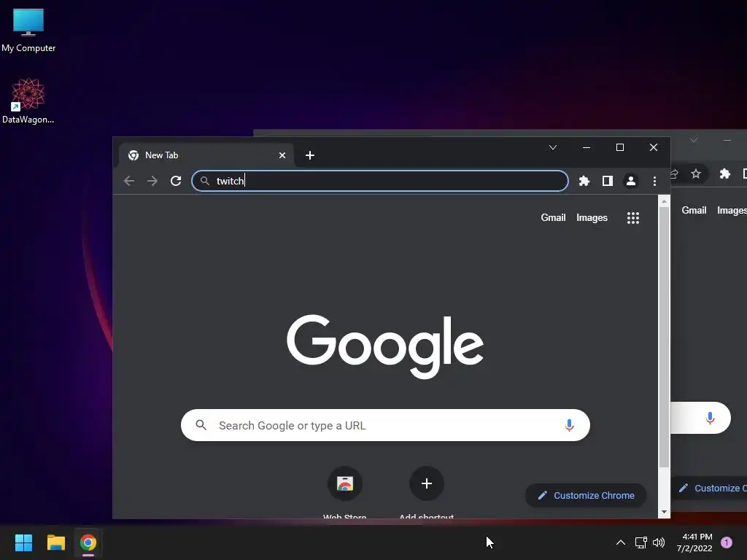
Task: Open Gmail link in front window
Action: point(553,217)
